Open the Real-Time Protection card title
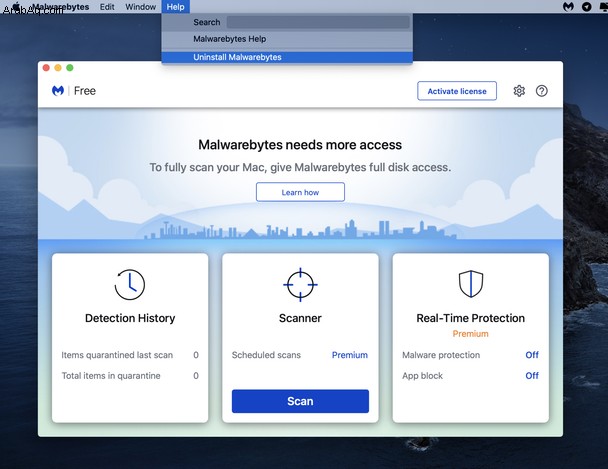 pyautogui.click(x=471, y=318)
